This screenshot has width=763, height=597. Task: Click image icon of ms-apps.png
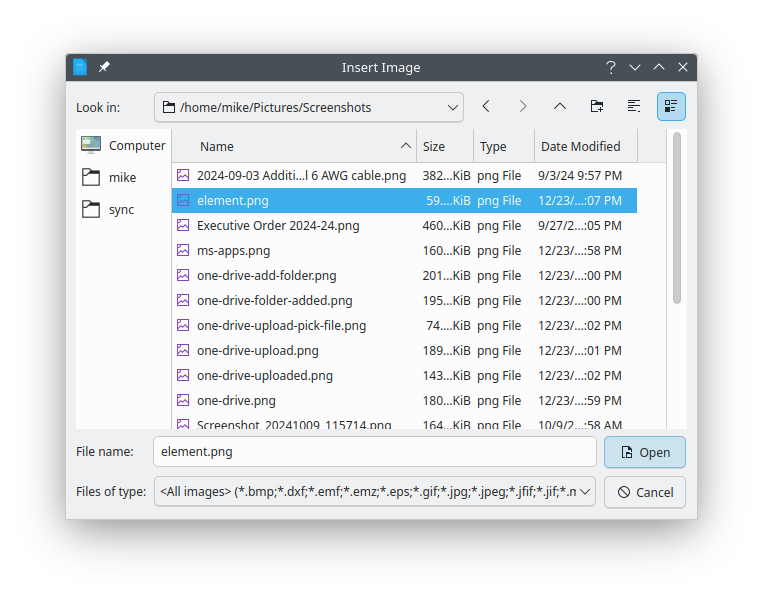183,250
